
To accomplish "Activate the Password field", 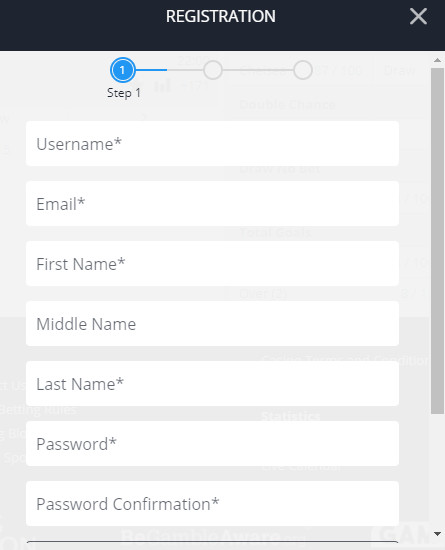I will [212, 444].
